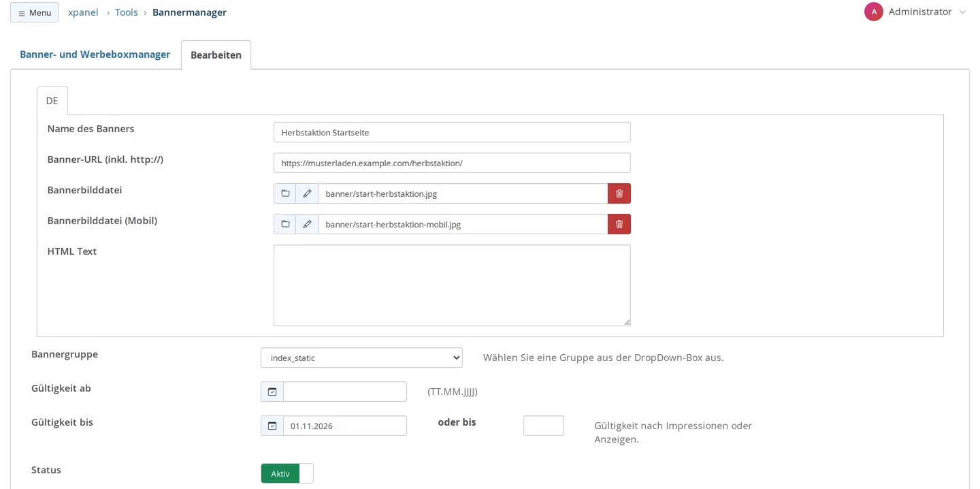Click inside the HTML Text textarea
980x489 pixels.
452,285
